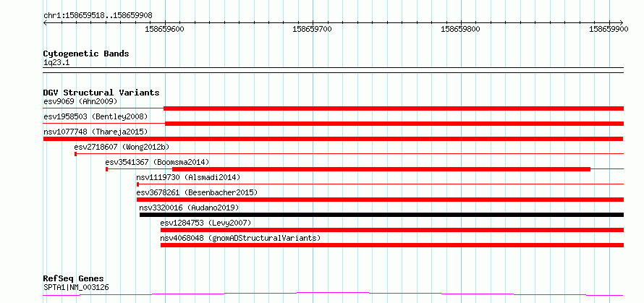Screen dimensions: 644x303
Task: Click the magenta SPTA1 gene line
Action: 333,294
